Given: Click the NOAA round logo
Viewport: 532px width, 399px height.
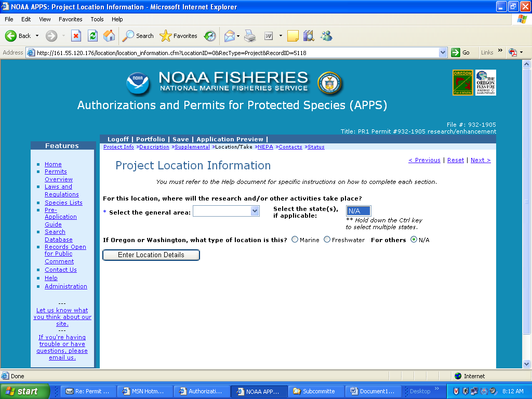Looking at the screenshot, I should pyautogui.click(x=137, y=84).
